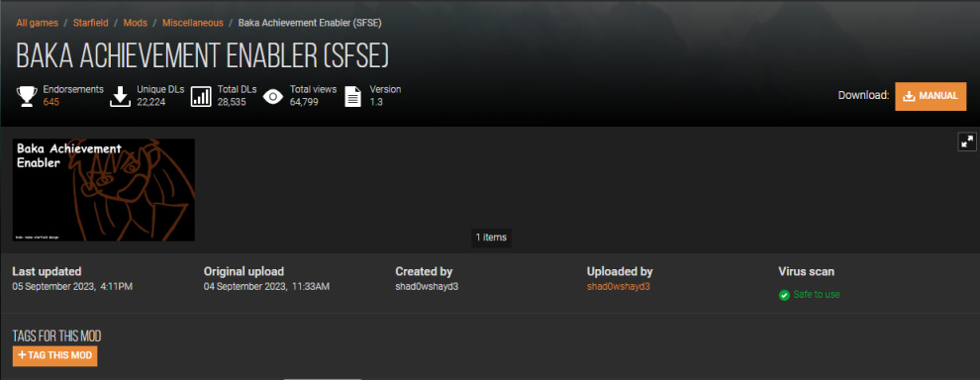Click the 645 endorsements count
Image resolution: width=980 pixels, height=380 pixels.
click(51, 102)
